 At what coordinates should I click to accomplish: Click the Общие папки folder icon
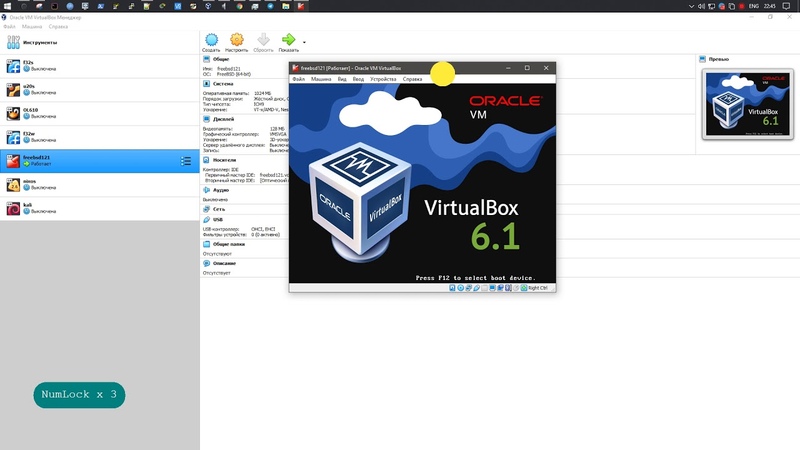click(206, 244)
